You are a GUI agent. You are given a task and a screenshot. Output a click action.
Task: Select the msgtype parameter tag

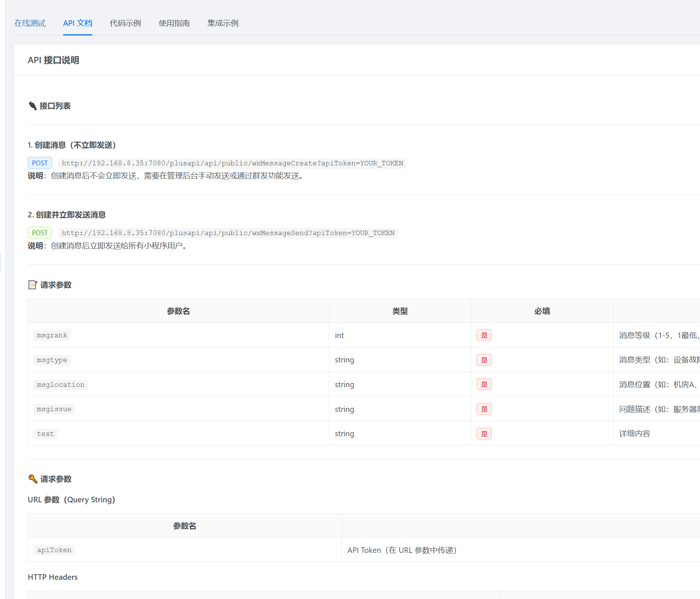(x=52, y=360)
